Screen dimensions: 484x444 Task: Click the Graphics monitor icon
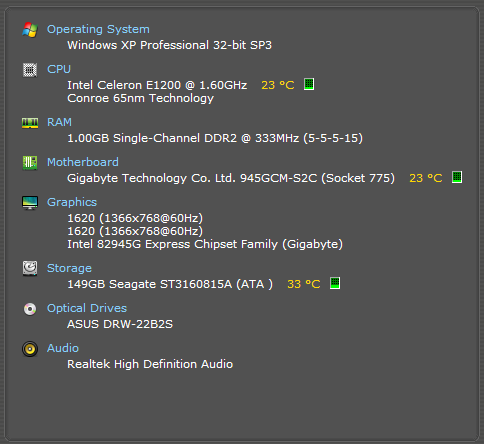(x=30, y=203)
